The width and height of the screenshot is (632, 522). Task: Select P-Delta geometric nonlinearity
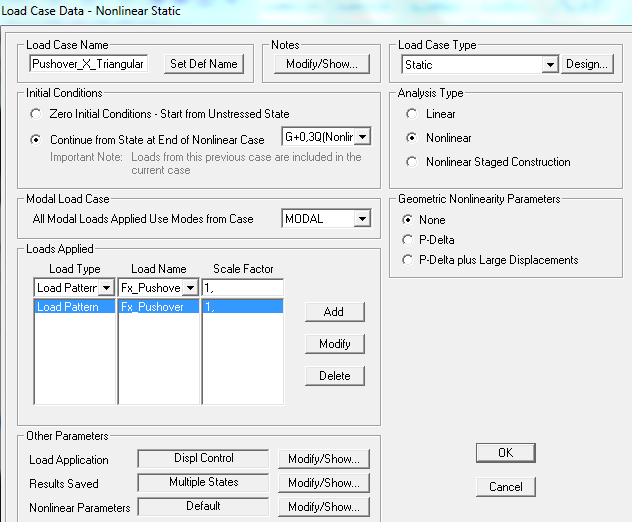[407, 240]
